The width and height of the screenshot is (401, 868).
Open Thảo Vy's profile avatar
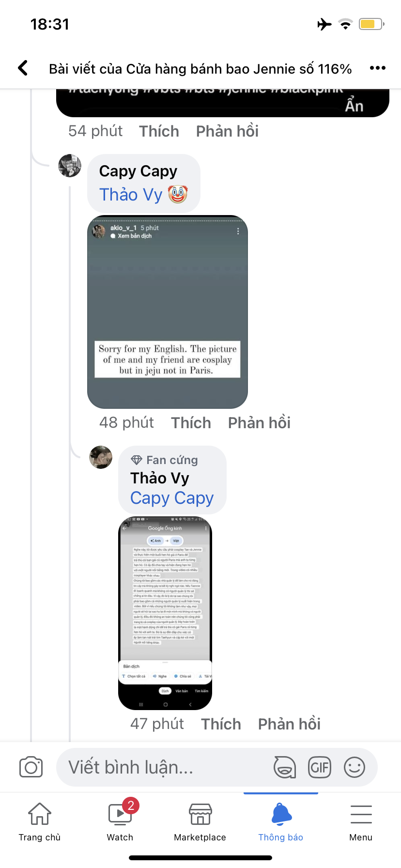click(x=101, y=457)
